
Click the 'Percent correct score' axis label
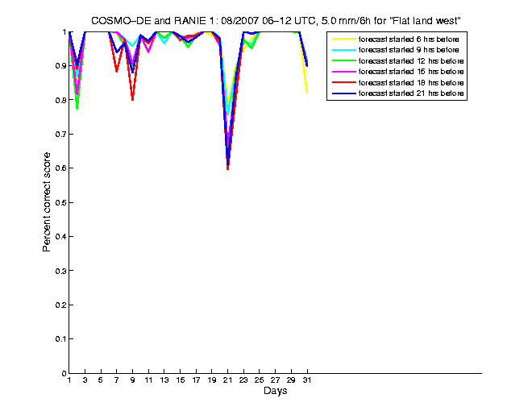[x=47, y=202]
